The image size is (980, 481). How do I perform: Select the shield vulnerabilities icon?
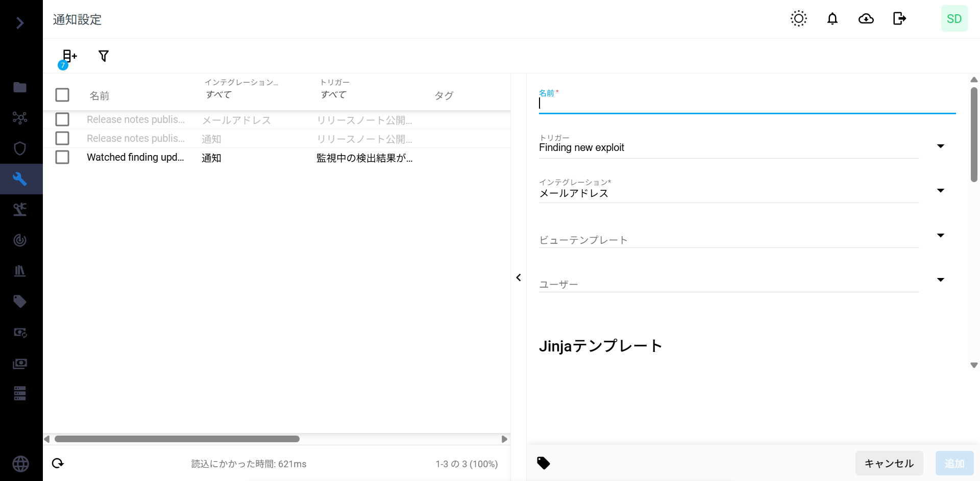click(20, 148)
